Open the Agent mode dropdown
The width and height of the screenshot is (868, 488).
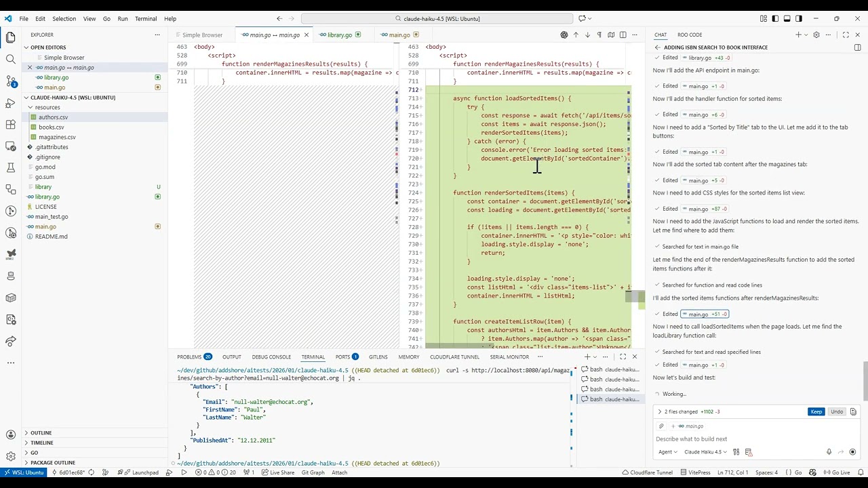[x=667, y=452]
